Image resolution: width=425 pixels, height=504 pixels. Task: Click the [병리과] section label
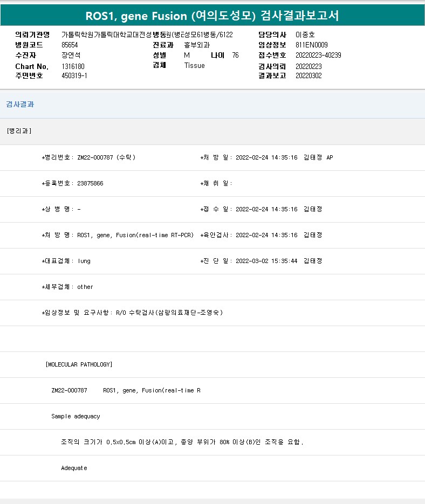pyautogui.click(x=19, y=131)
